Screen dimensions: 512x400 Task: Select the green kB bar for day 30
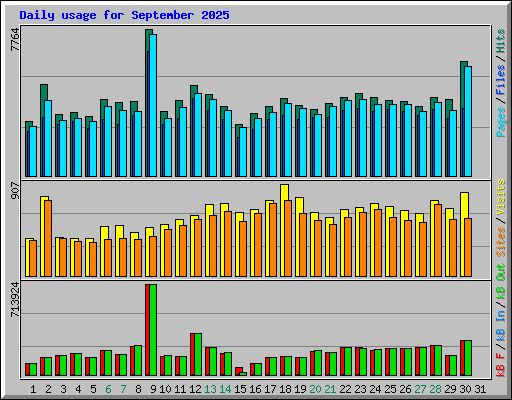tap(468, 358)
